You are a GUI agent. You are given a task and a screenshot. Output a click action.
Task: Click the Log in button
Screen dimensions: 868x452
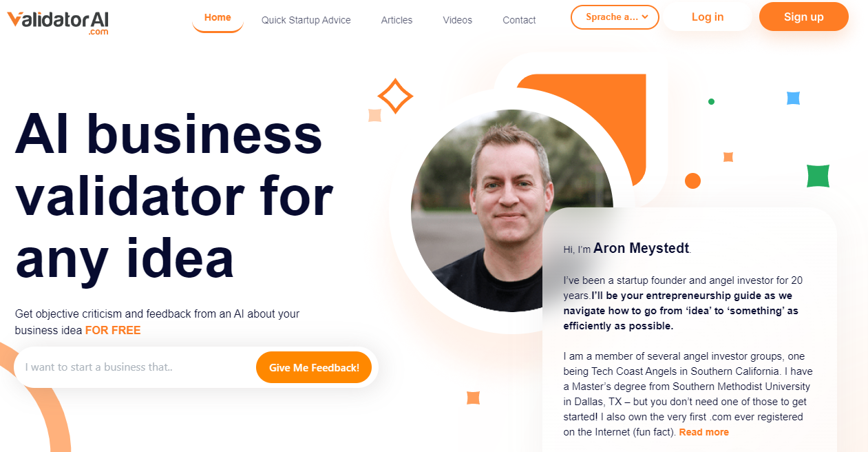708,17
